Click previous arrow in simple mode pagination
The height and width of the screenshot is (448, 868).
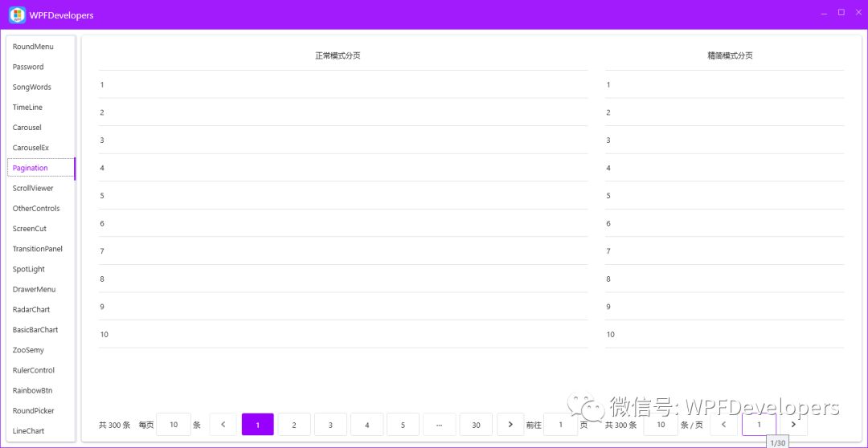pos(723,425)
